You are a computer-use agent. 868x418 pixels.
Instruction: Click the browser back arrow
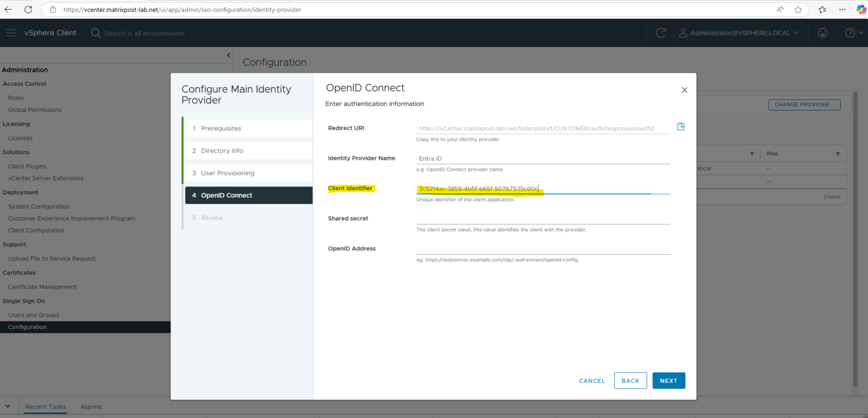[8, 9]
